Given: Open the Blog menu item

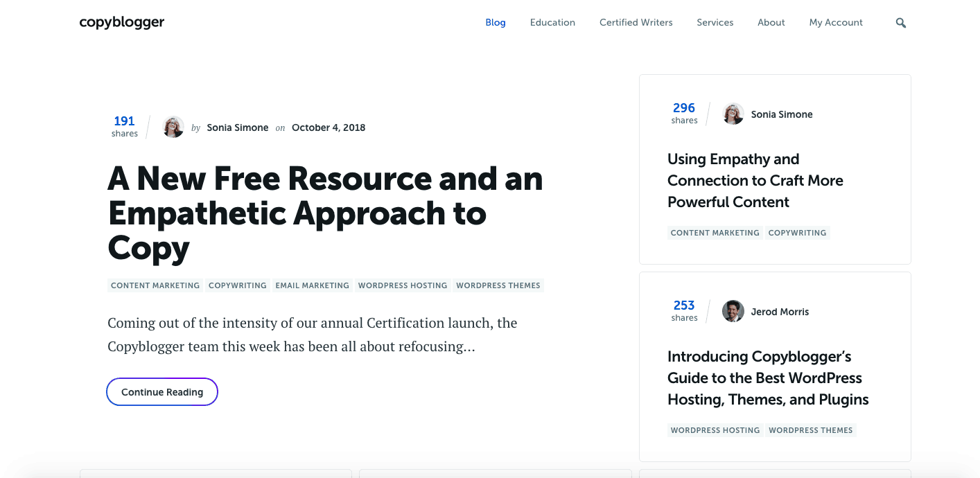Looking at the screenshot, I should 496,22.
